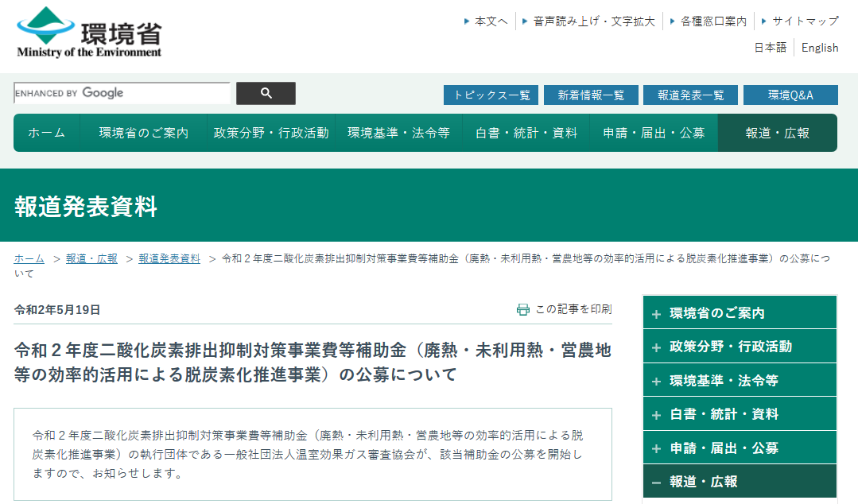Open the 新着情報一覧 button
Image resolution: width=858 pixels, height=504 pixels.
591,95
